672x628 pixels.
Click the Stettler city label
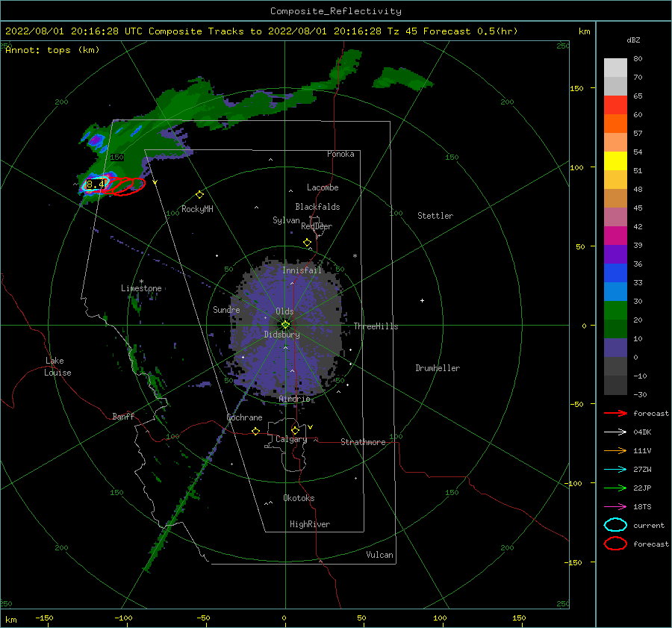(x=435, y=216)
